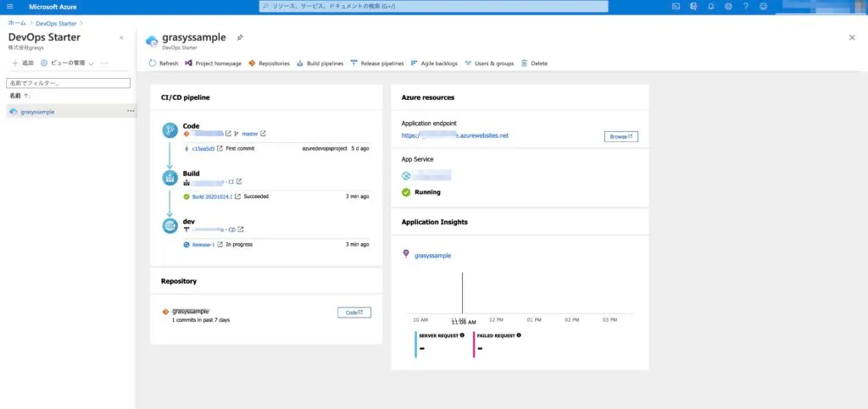Go to DevOps Starter breadcrumb link

point(56,23)
